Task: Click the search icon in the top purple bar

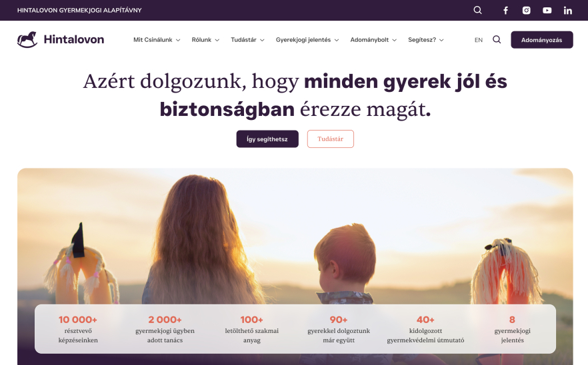Action: tap(477, 10)
